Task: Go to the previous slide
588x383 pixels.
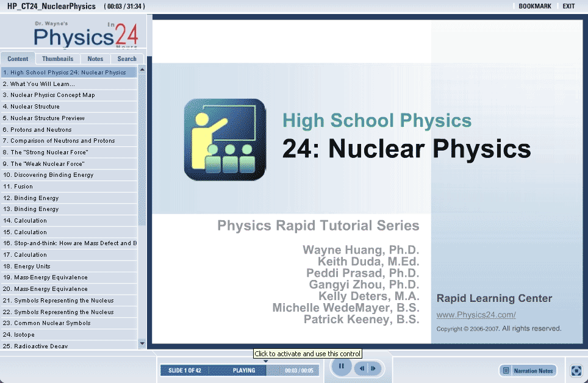Action: tap(362, 368)
